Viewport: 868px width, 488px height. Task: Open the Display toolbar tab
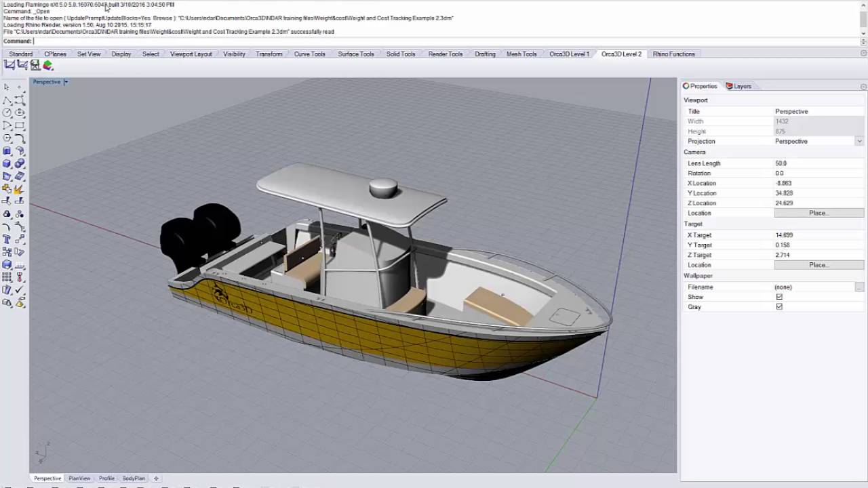[121, 54]
